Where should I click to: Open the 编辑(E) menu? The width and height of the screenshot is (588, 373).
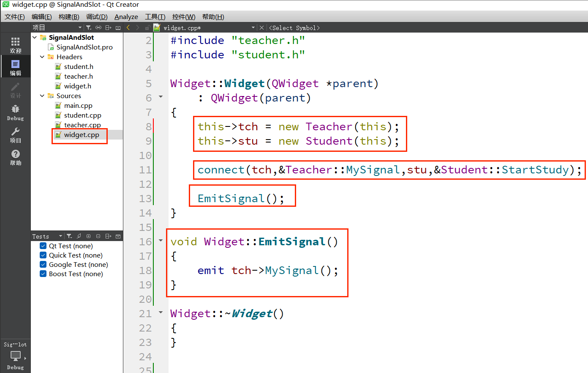coord(42,16)
